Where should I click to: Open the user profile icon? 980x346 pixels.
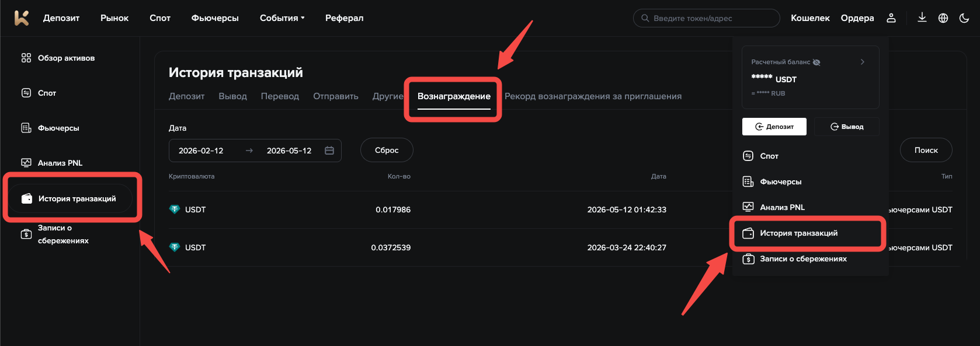coord(891,18)
